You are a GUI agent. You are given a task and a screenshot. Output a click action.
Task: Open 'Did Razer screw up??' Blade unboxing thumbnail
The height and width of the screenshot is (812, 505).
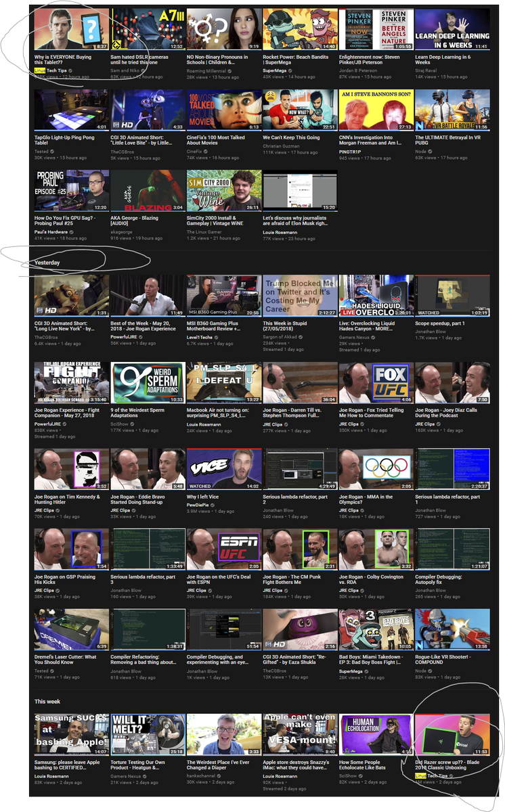[452, 736]
